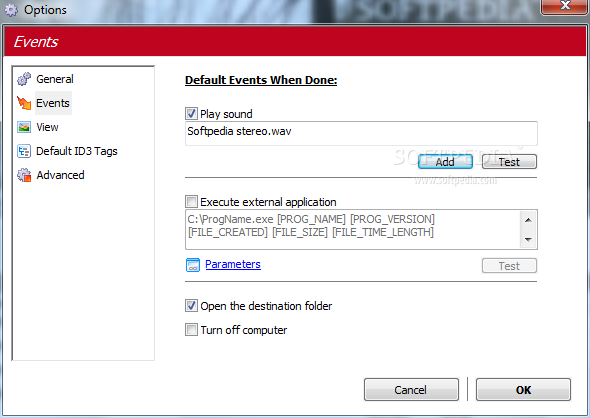Image resolution: width=590 pixels, height=418 pixels.
Task: Click the Default ID3 Tags icon
Action: click(x=24, y=151)
